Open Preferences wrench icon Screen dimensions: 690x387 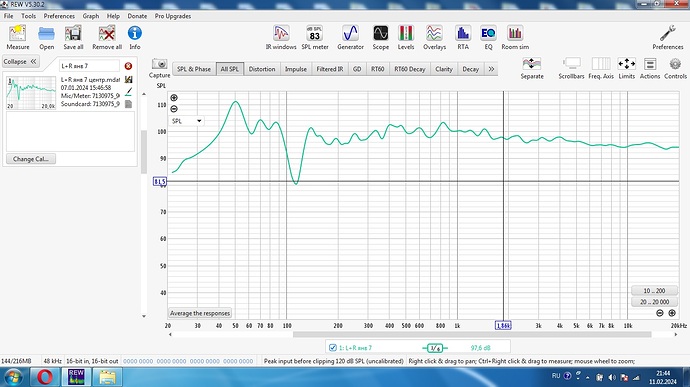(668, 37)
